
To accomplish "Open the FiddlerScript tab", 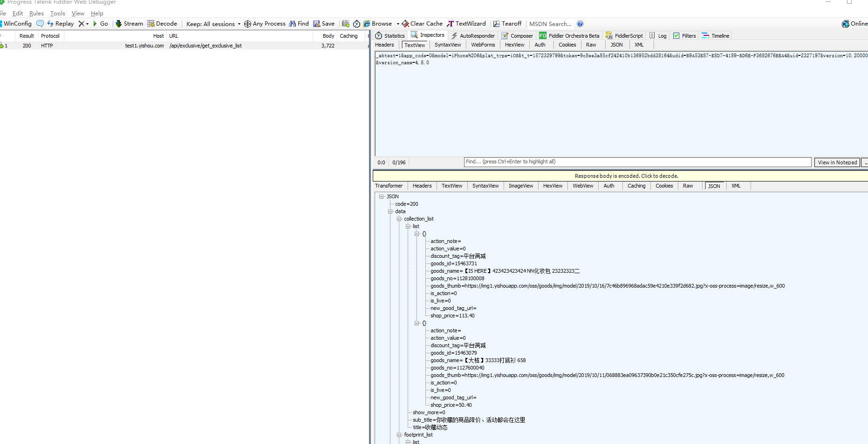I will [x=624, y=36].
